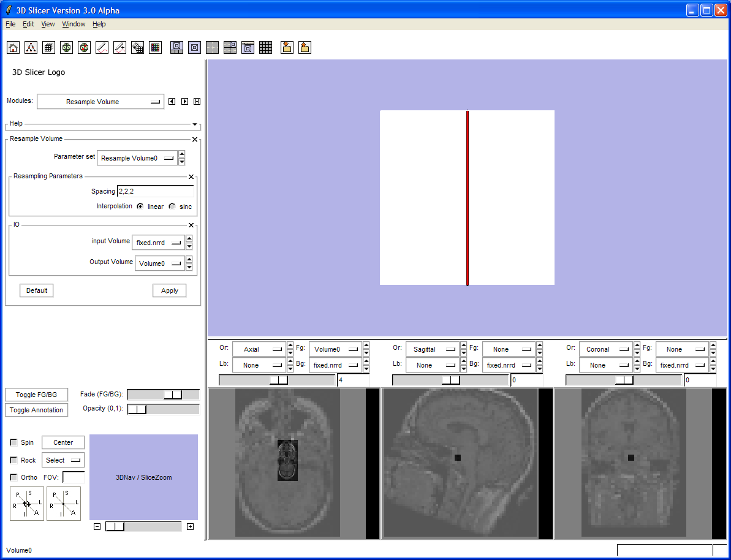The width and height of the screenshot is (731, 560).
Task: Click the color grid toolbar icon
Action: [x=156, y=48]
